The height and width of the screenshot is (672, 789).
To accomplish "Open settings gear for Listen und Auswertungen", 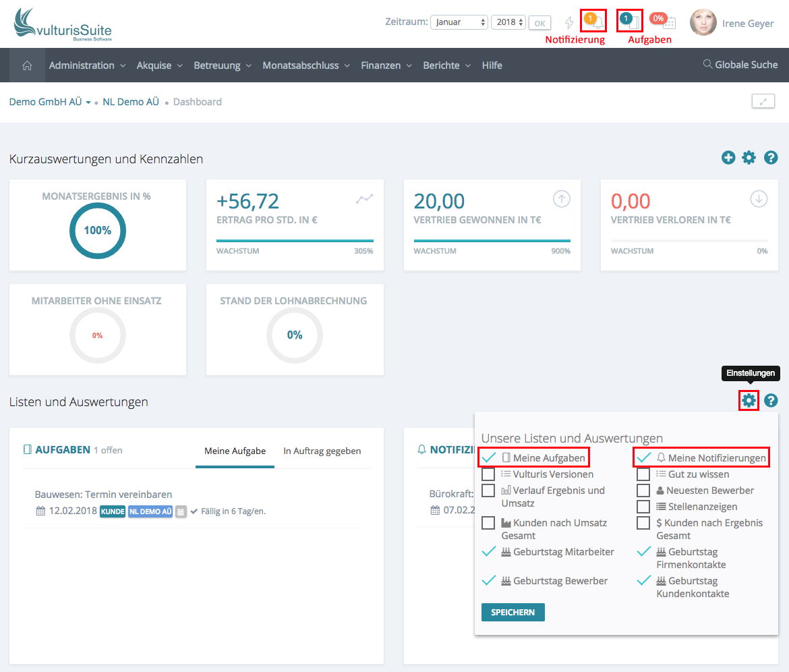I will tap(749, 401).
